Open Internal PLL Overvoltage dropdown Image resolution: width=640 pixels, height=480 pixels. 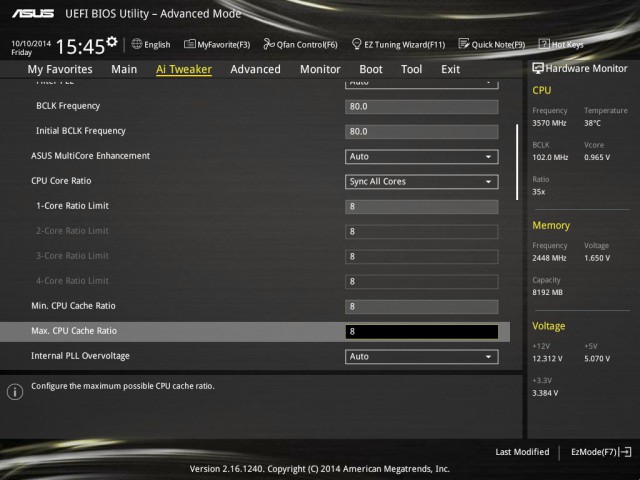[422, 357]
